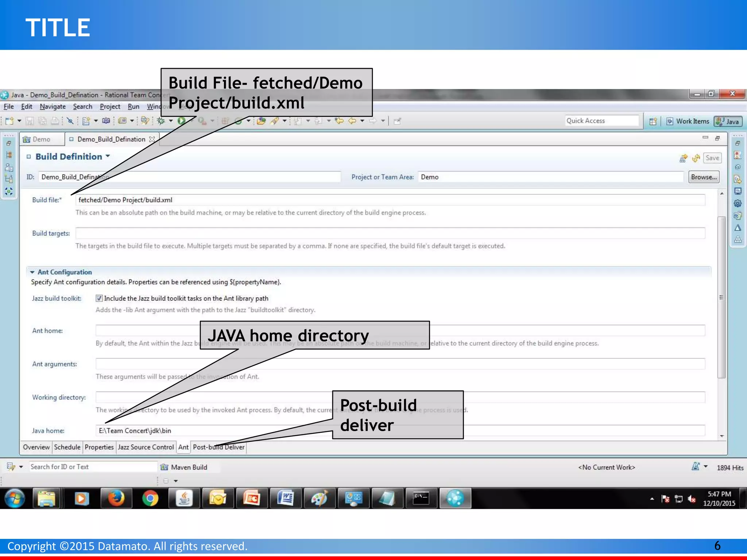
Task: Click the refresh icon beside Save
Action: [x=696, y=158]
